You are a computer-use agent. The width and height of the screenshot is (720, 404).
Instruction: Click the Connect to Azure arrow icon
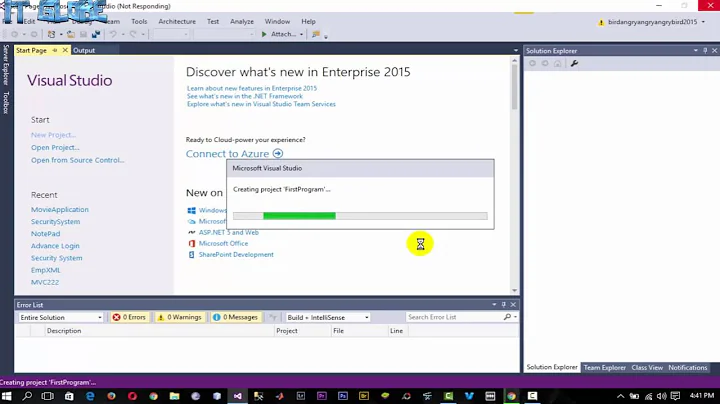click(x=278, y=153)
